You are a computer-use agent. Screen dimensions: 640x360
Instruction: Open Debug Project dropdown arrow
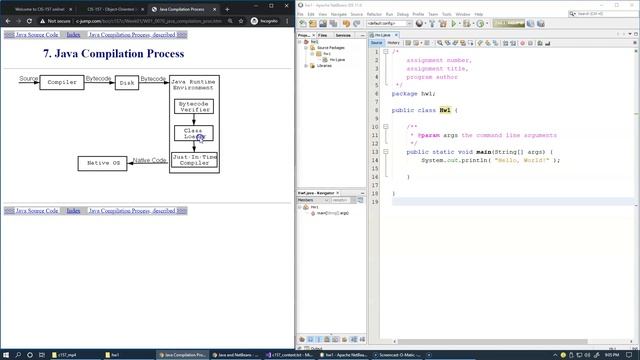[473, 24]
